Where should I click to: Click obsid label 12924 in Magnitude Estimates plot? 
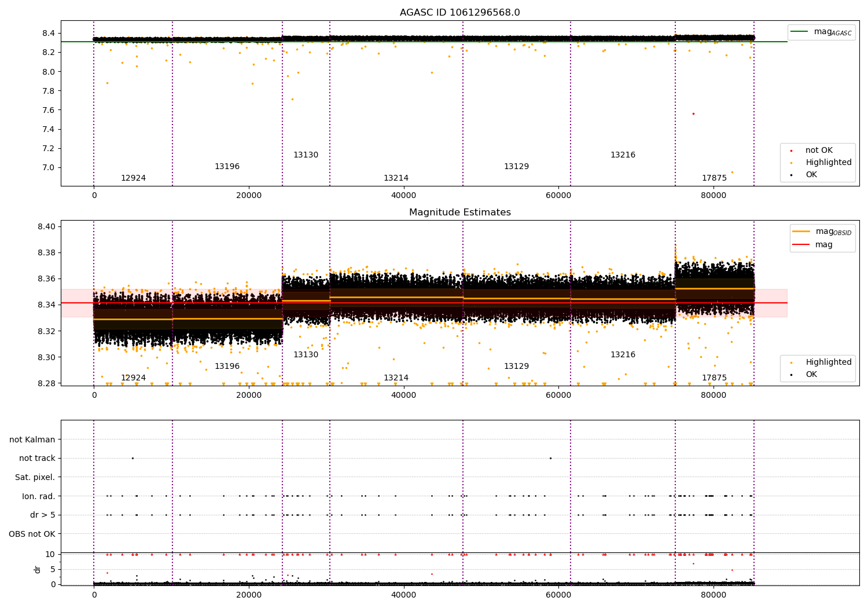(x=133, y=378)
